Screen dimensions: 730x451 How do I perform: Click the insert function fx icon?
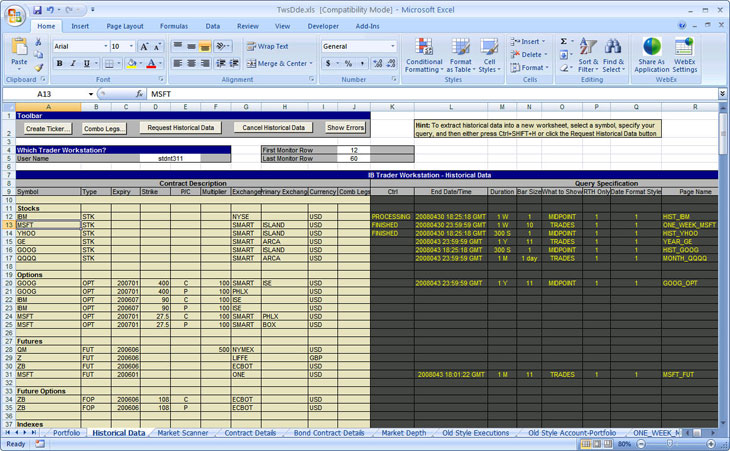139,94
